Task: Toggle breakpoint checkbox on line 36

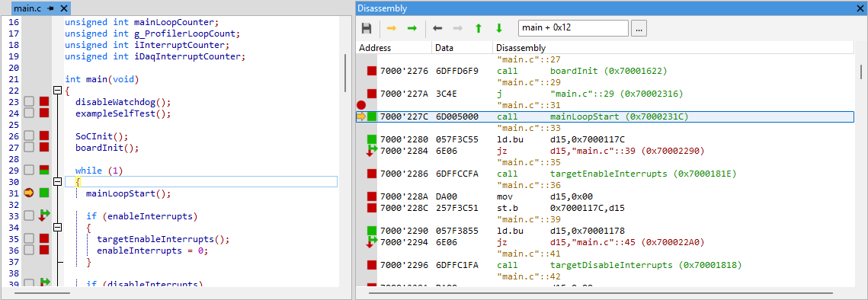Action: tap(29, 251)
